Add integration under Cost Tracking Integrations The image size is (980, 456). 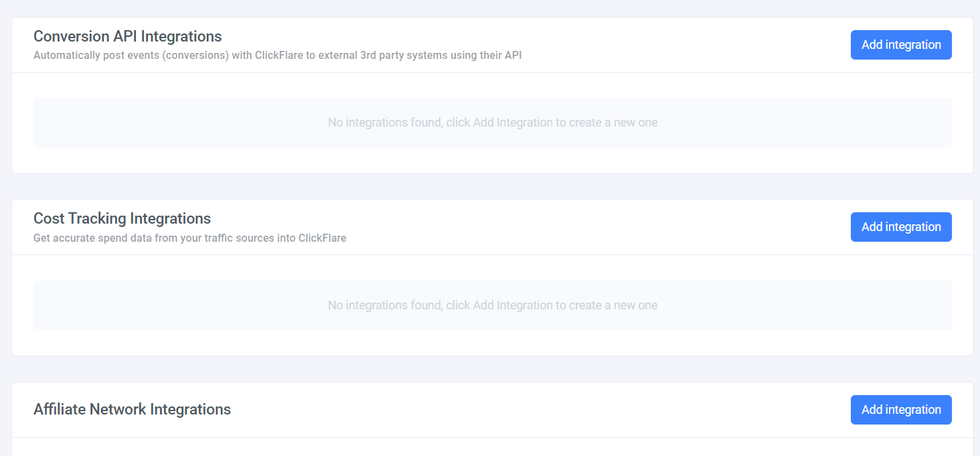[x=901, y=227]
